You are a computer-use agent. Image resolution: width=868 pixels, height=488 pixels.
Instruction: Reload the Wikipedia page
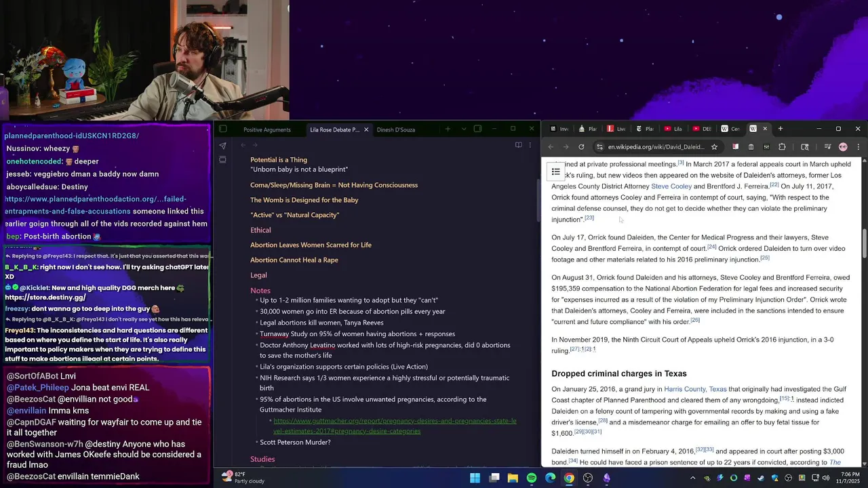581,146
